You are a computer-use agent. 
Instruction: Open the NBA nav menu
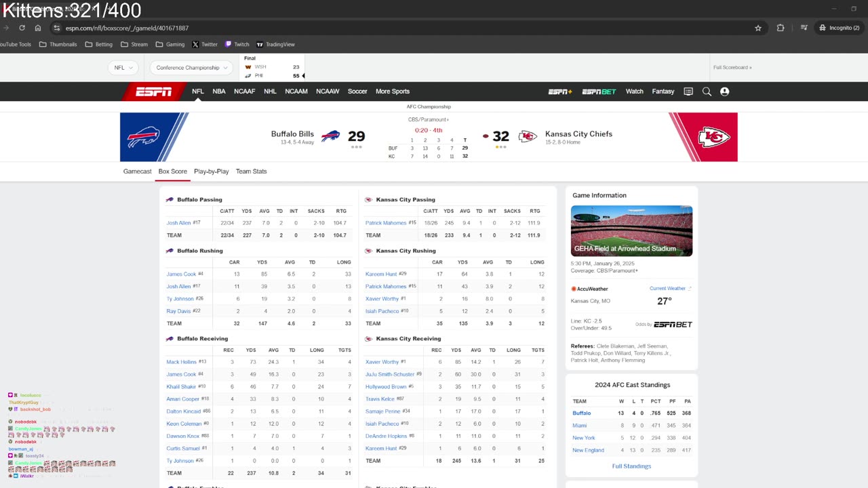(x=219, y=91)
